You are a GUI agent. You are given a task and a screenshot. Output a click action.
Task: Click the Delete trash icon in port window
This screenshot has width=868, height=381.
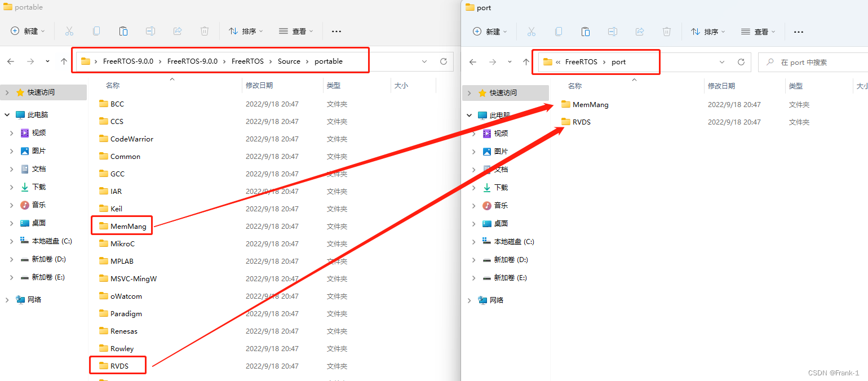[667, 32]
